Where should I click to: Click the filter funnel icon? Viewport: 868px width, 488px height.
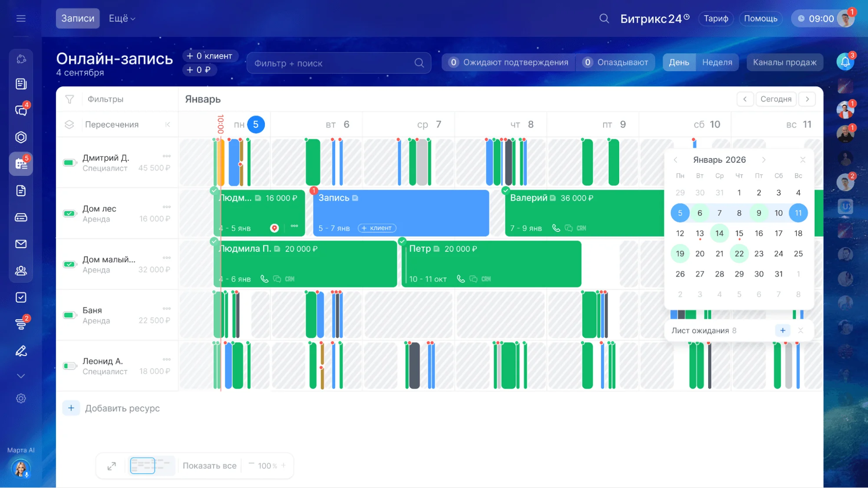pyautogui.click(x=69, y=99)
